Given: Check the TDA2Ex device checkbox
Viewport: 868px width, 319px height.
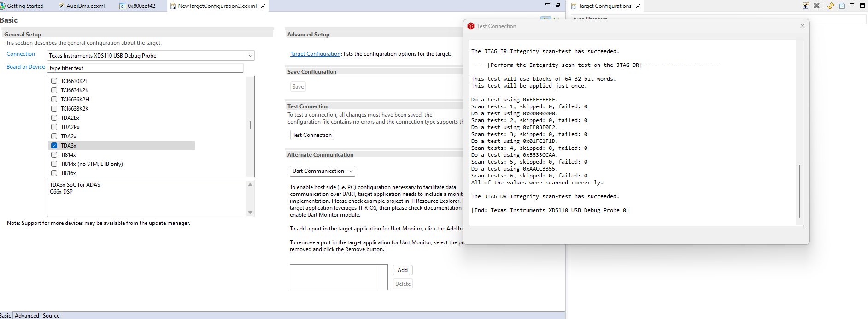Looking at the screenshot, I should (x=54, y=118).
